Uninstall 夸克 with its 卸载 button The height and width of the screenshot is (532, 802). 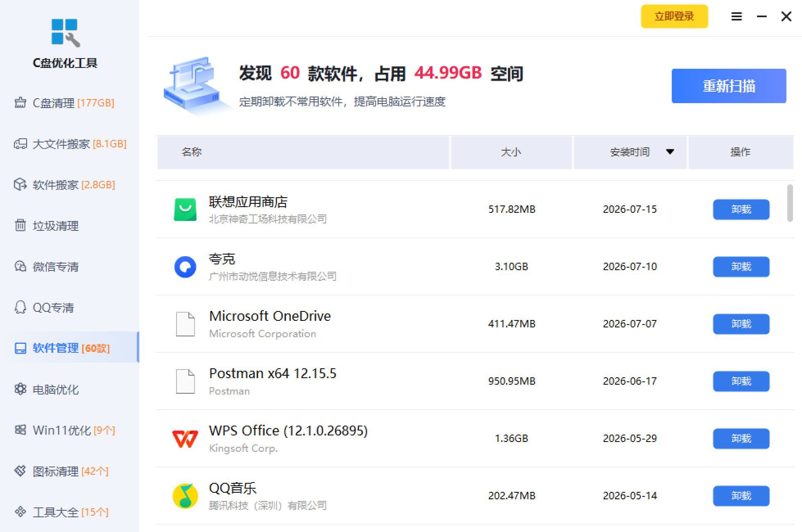pos(741,267)
